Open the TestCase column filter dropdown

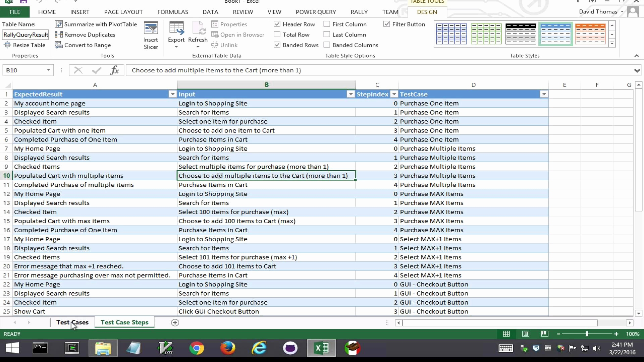pyautogui.click(x=544, y=94)
